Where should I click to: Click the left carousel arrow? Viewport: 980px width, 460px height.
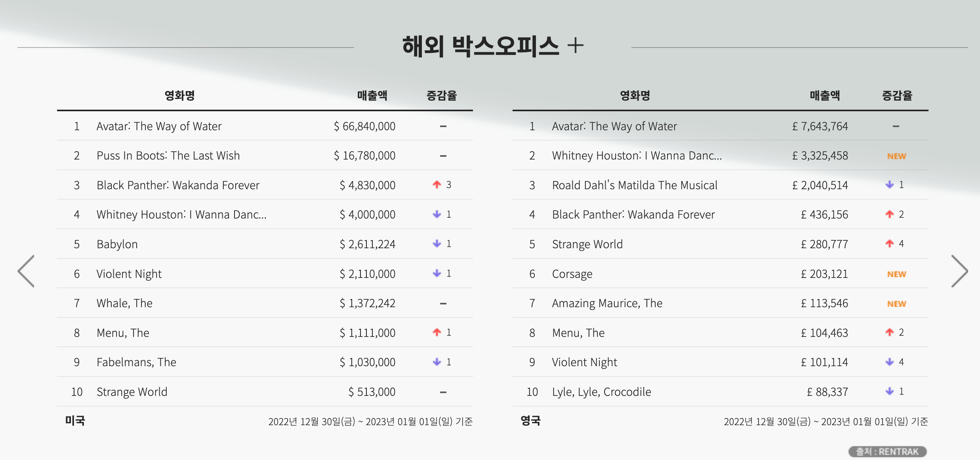pyautogui.click(x=26, y=271)
